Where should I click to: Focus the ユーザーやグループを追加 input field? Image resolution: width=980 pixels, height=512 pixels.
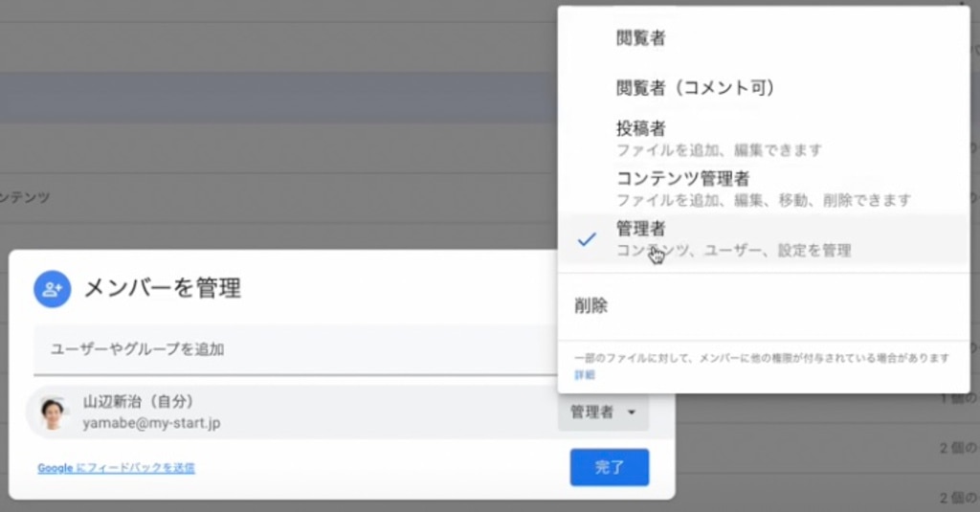pyautogui.click(x=287, y=349)
